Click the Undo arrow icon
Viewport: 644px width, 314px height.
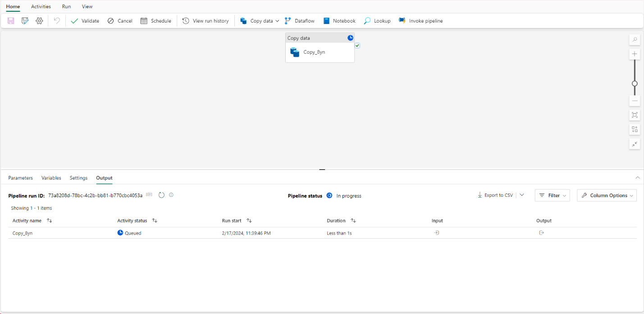coord(57,21)
